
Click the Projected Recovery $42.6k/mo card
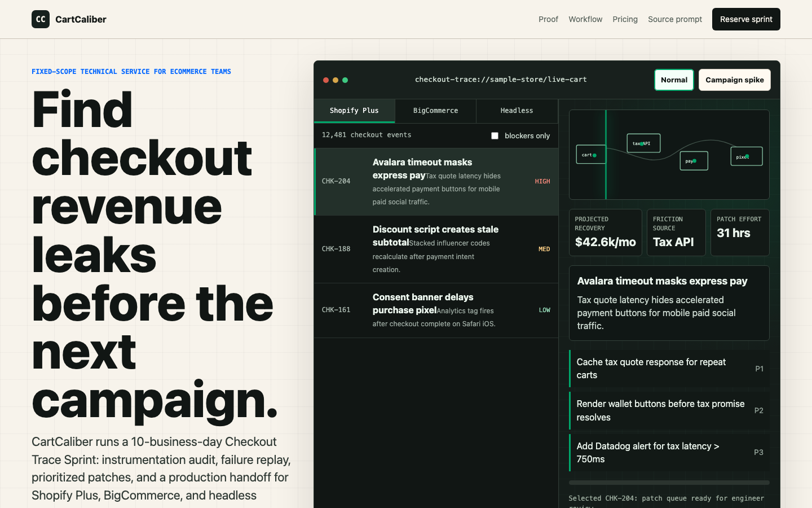coord(605,233)
